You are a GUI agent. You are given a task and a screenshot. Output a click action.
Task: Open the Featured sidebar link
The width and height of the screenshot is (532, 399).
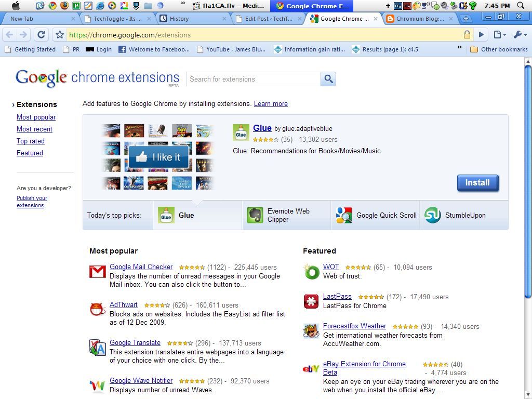click(30, 153)
